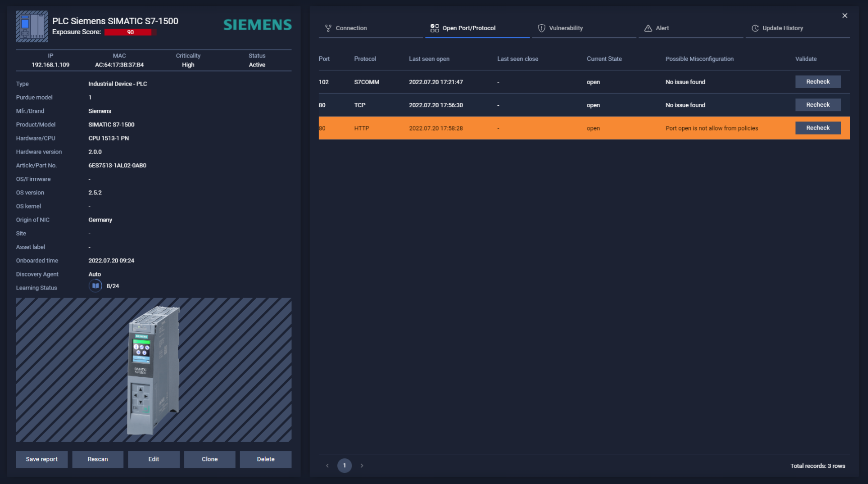Image resolution: width=868 pixels, height=484 pixels.
Task: Click the Open Port/Protocol grid icon
Action: pyautogui.click(x=435, y=28)
